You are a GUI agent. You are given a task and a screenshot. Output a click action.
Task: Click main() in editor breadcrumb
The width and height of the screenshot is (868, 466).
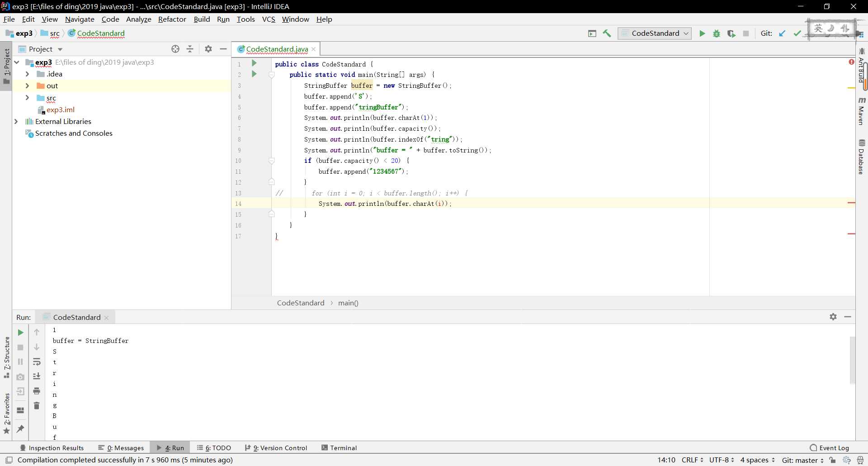(x=348, y=303)
